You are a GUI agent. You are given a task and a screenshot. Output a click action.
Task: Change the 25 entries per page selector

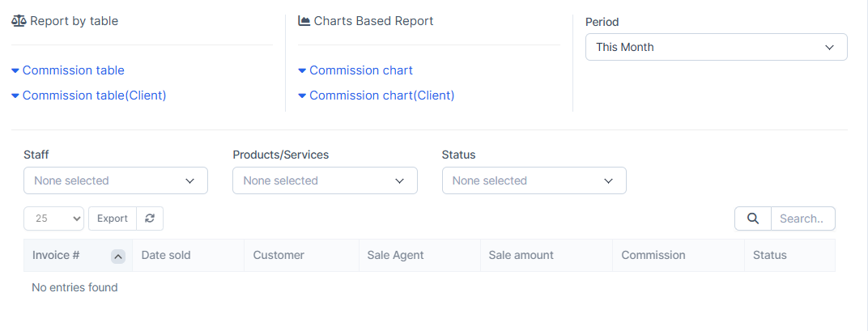click(x=54, y=219)
